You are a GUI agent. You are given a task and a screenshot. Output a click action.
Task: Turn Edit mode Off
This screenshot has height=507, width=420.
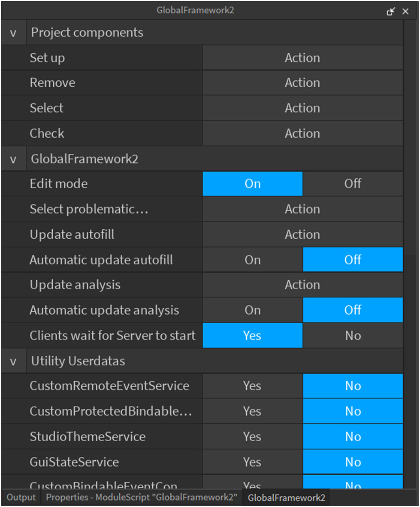tap(353, 184)
